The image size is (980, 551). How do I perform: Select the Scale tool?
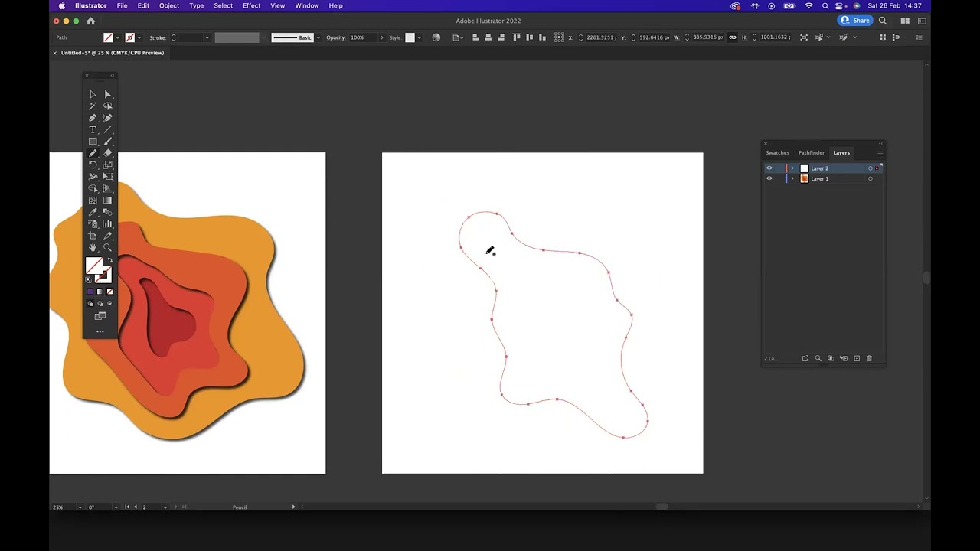click(x=107, y=165)
